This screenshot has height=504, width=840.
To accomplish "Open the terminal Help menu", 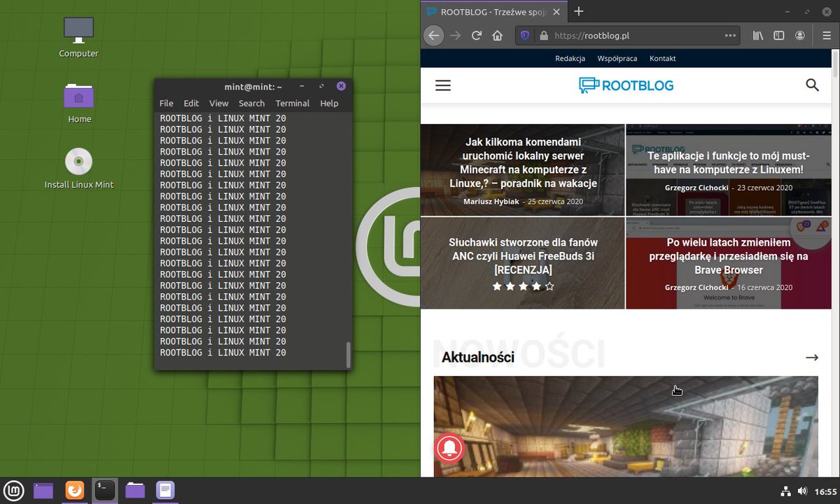I will (x=329, y=104).
